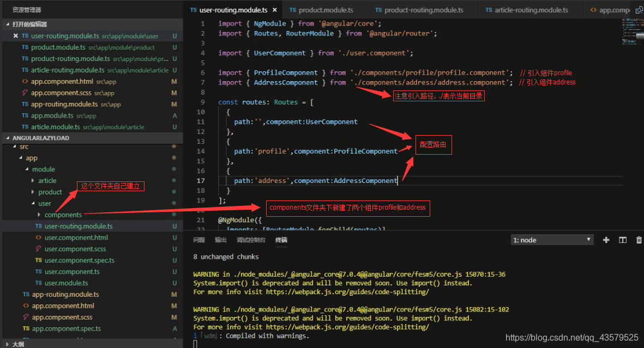Open app.component.spec.ts in the file tree
The width and height of the screenshot is (644, 348).
(92, 329)
